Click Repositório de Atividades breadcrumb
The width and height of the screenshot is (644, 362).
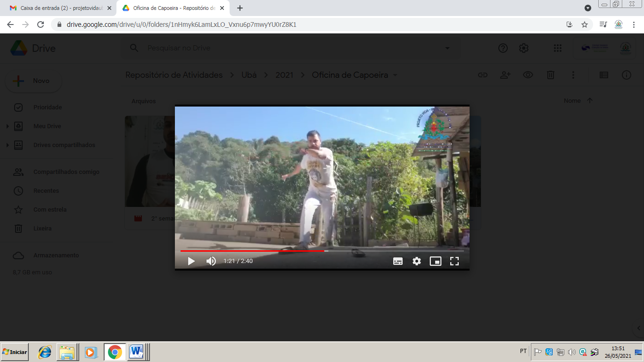point(174,75)
